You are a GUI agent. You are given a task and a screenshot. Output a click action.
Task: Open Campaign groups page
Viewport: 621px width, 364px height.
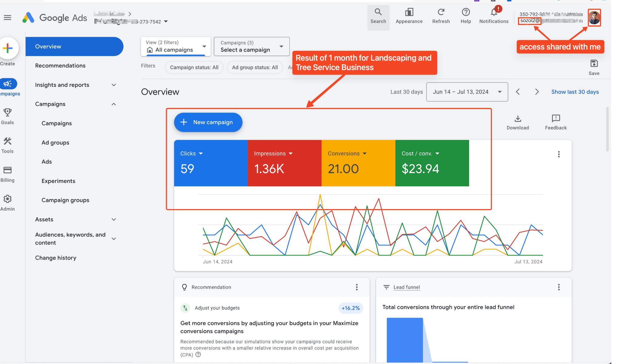[x=65, y=200]
